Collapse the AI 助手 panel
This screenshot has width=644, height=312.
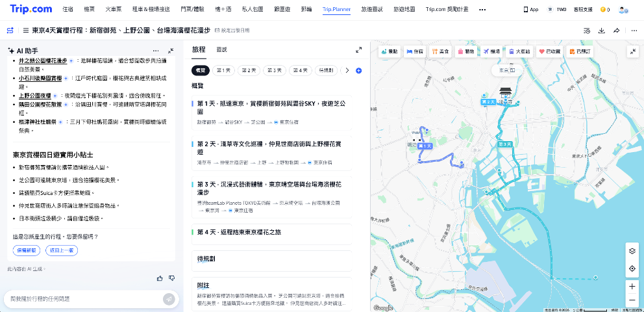pos(171,51)
